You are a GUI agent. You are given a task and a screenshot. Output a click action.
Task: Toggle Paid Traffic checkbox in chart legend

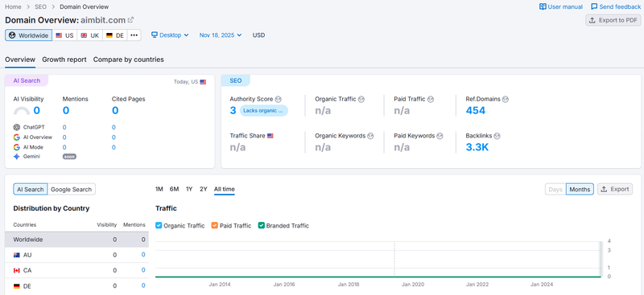215,225
